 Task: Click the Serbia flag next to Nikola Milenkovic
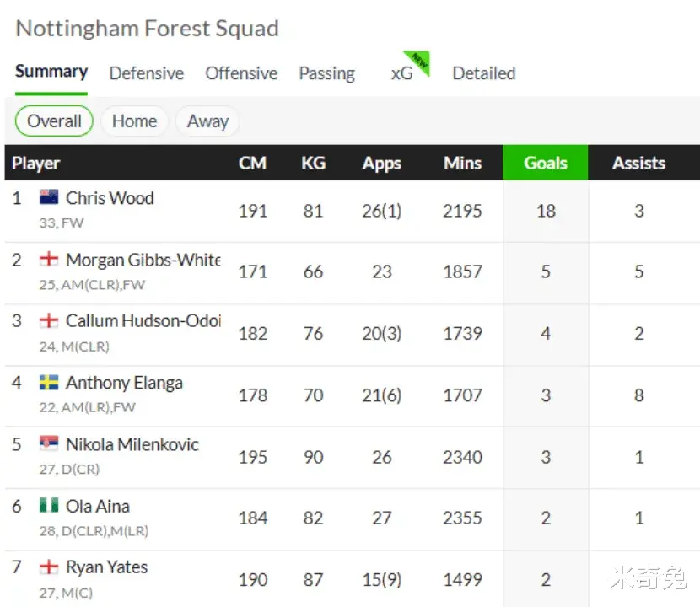click(x=49, y=443)
